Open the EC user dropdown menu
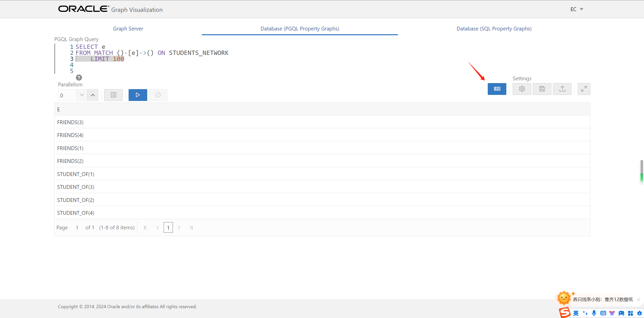The width and height of the screenshot is (644, 318). (x=577, y=9)
